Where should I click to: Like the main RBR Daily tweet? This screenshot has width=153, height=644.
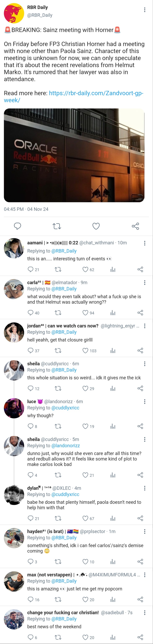96,226
